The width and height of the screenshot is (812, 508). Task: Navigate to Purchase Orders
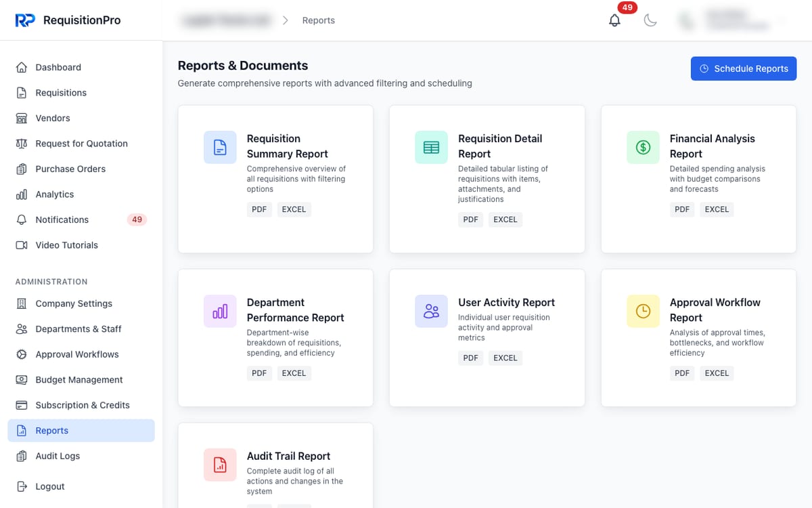point(81,169)
